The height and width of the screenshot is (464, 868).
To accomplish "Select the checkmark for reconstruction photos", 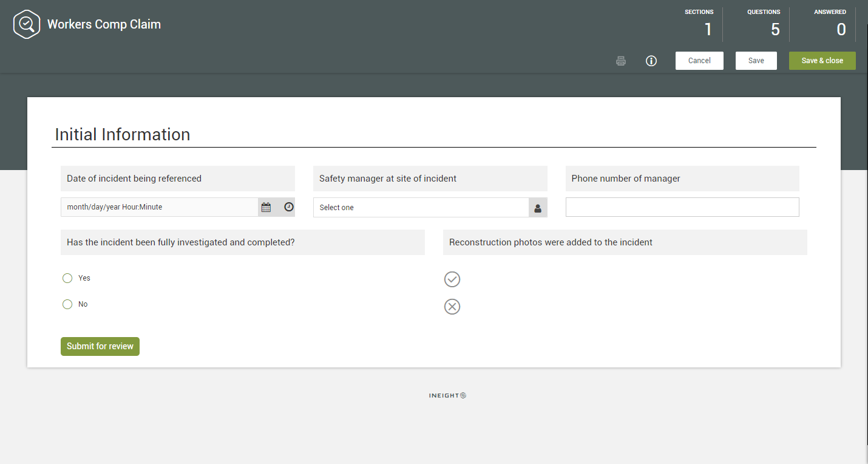I will click(x=452, y=279).
